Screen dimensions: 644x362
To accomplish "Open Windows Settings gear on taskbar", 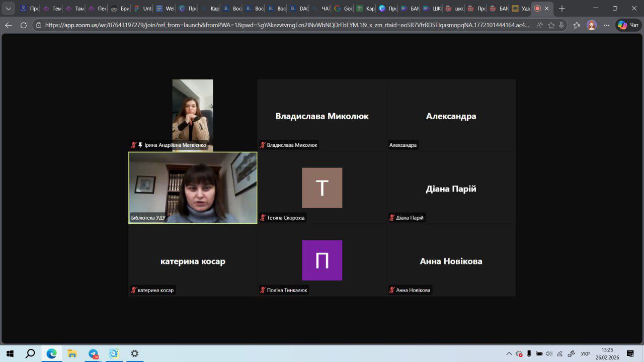I will (x=134, y=353).
